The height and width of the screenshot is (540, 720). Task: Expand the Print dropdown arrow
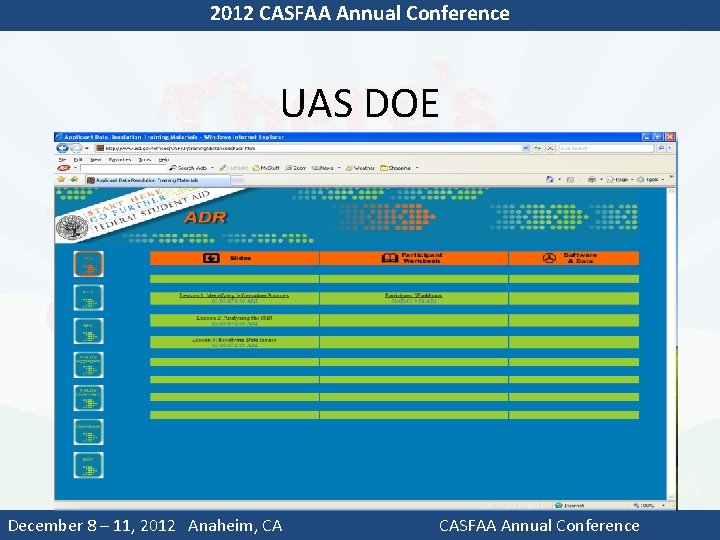tap(601, 180)
